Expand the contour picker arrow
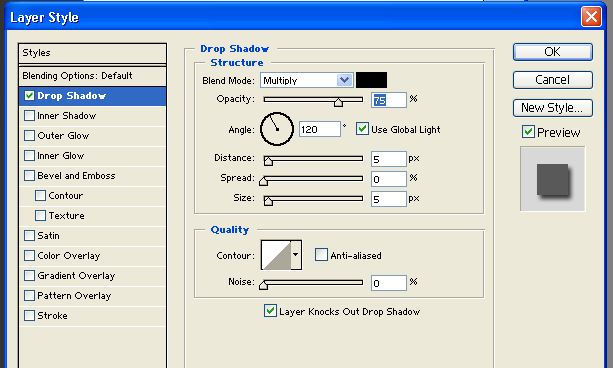 coord(296,255)
